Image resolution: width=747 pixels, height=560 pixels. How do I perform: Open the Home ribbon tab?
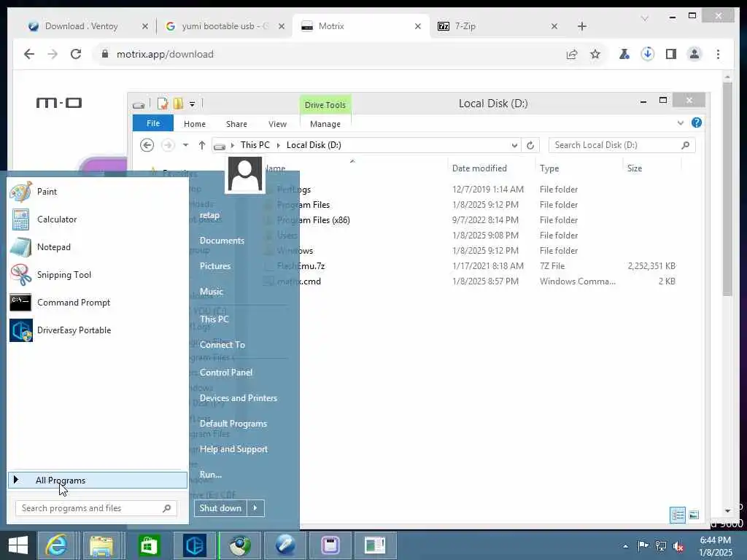[x=194, y=124]
